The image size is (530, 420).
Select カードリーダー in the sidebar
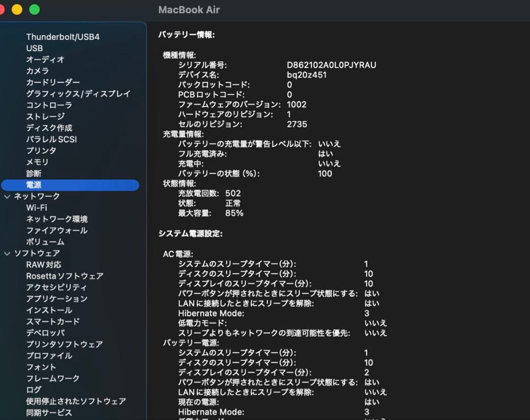53,82
